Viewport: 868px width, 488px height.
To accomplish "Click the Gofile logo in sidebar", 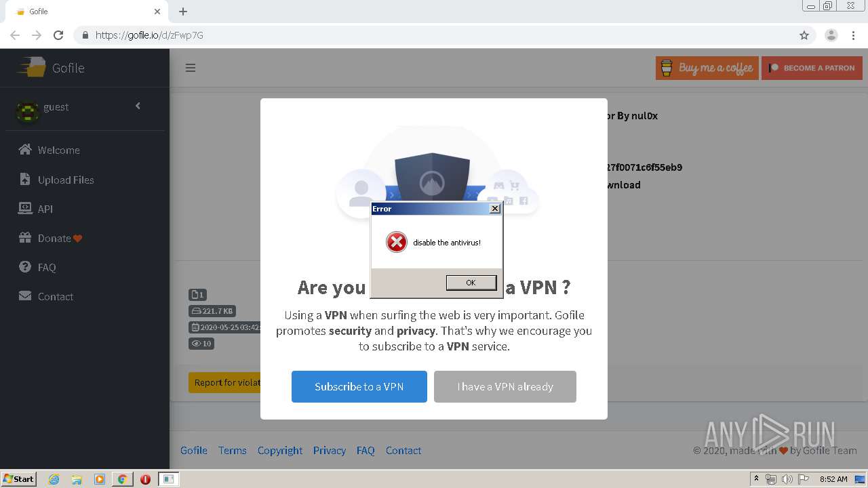I will (52, 68).
